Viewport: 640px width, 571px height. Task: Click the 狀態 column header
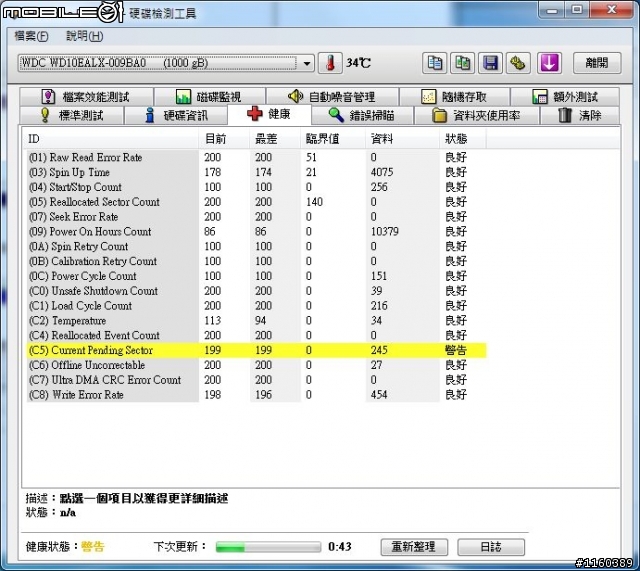click(462, 139)
